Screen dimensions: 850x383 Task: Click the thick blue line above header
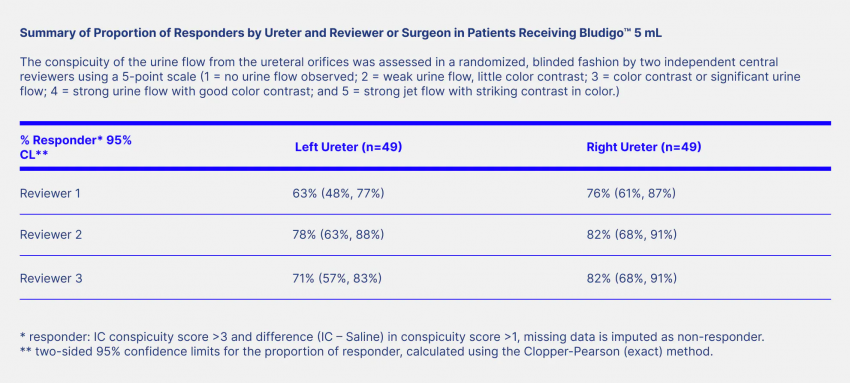[x=425, y=123]
